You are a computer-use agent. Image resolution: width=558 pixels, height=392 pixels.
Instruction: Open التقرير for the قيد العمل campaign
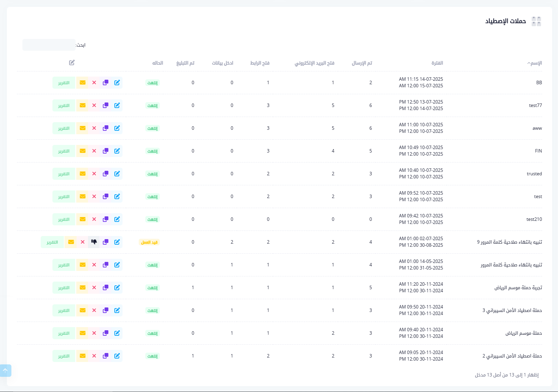(x=52, y=242)
